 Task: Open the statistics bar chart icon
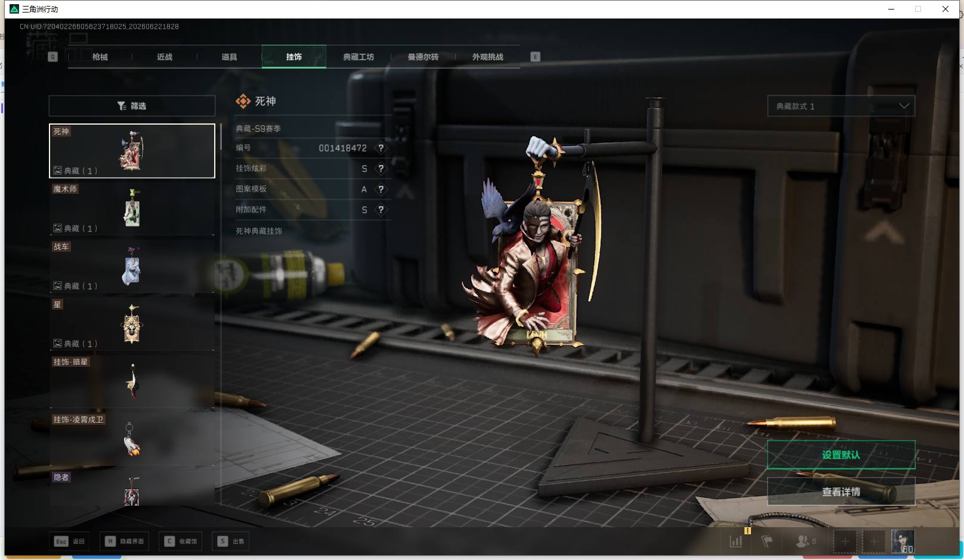[736, 542]
